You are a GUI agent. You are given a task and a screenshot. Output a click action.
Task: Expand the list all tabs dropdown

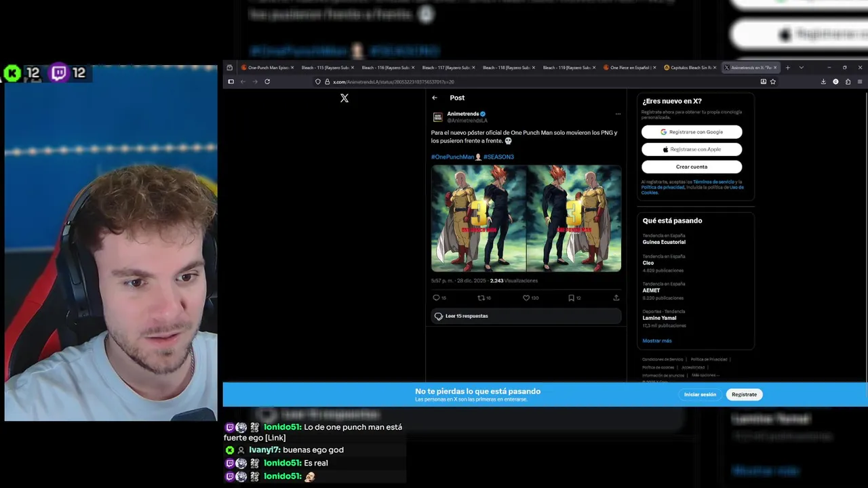[x=801, y=68]
